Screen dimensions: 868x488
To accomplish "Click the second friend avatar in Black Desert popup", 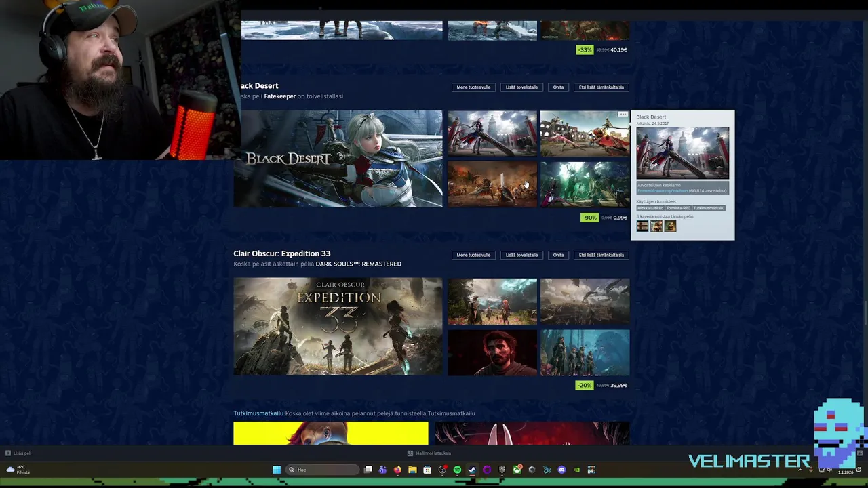I will point(656,226).
